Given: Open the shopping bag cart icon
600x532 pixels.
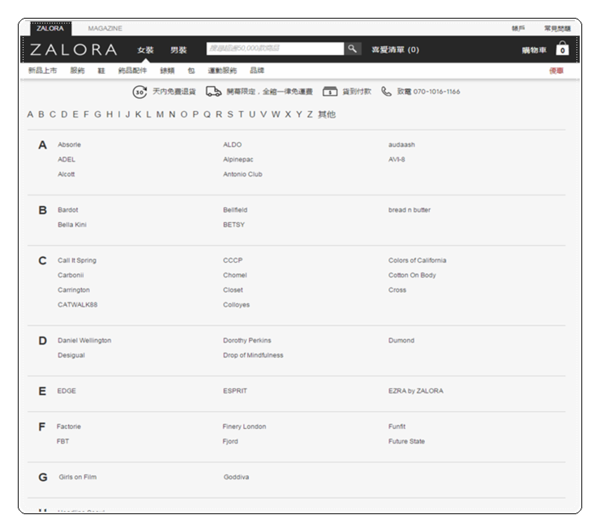Looking at the screenshot, I should [562, 49].
